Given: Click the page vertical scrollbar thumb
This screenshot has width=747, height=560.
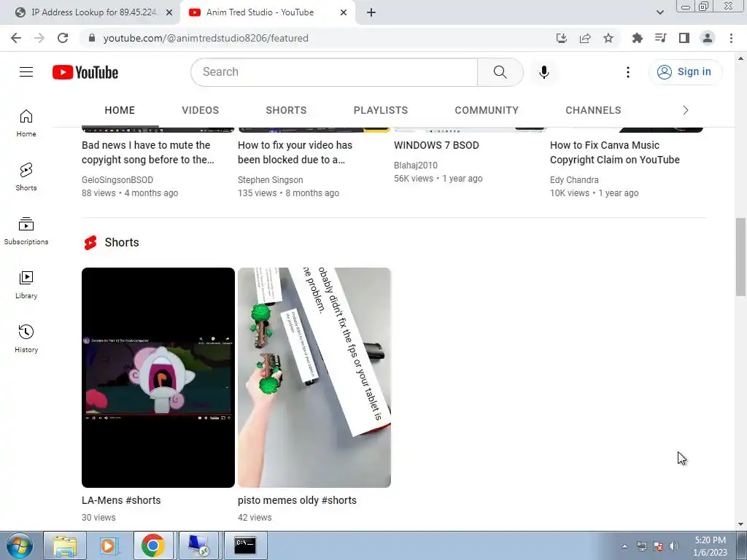Looking at the screenshot, I should (740, 257).
